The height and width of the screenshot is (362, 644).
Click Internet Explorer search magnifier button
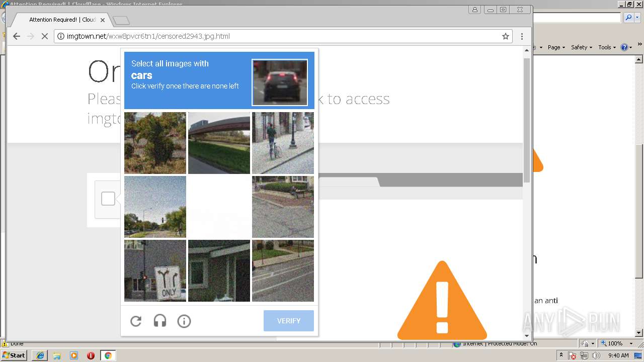[628, 18]
